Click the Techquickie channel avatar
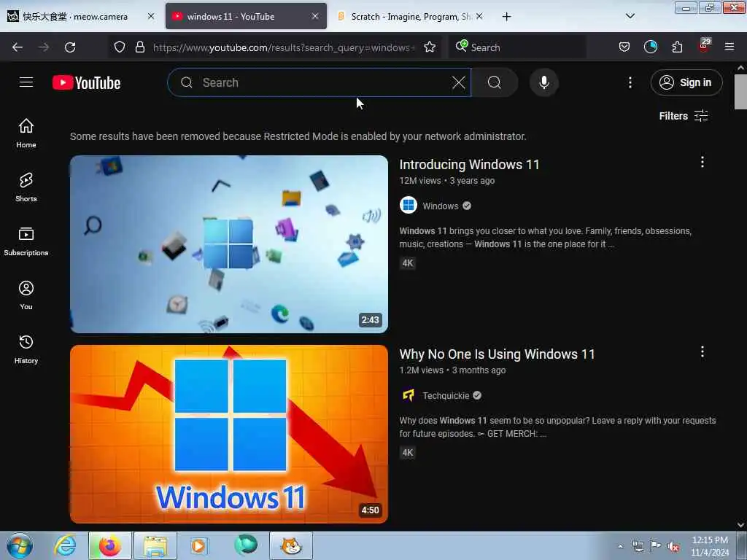 [409, 395]
